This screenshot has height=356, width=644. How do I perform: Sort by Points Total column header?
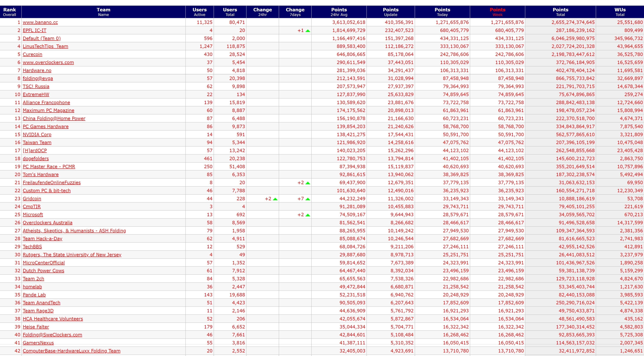560,12
